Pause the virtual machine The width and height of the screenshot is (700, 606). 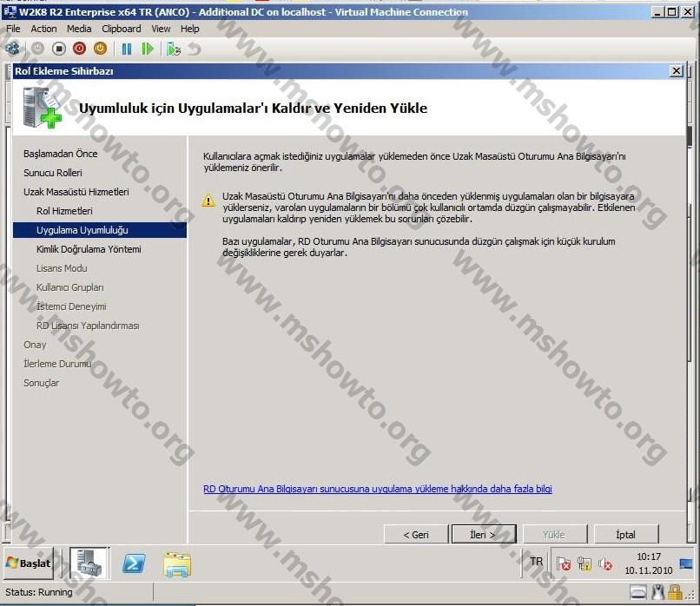tap(127, 49)
